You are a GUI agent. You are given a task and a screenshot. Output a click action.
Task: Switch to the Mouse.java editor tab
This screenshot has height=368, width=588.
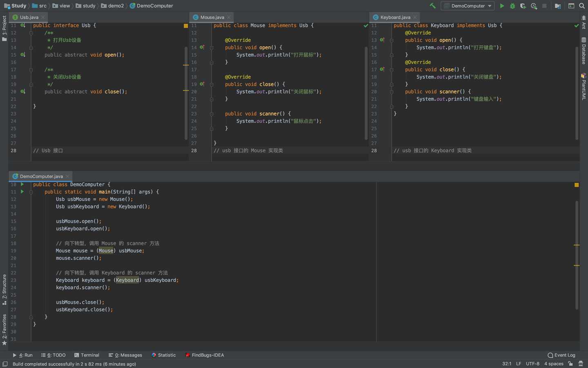click(212, 17)
